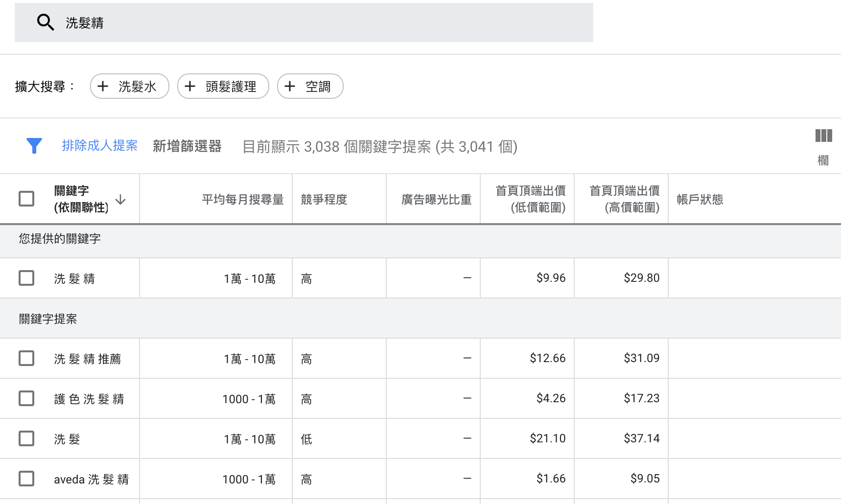The image size is (841, 504).
Task: Select the keyword text aveda 洗髮精
Action: pyautogui.click(x=92, y=479)
